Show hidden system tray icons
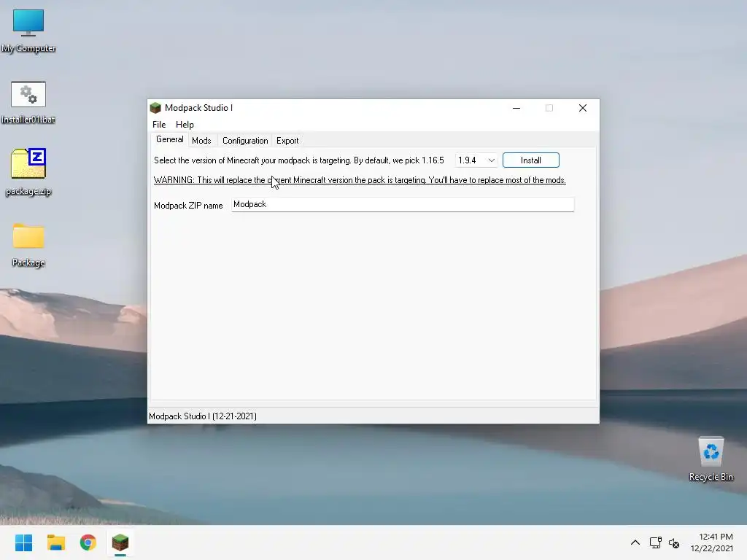Viewport: 747px width, 560px height. [x=635, y=542]
